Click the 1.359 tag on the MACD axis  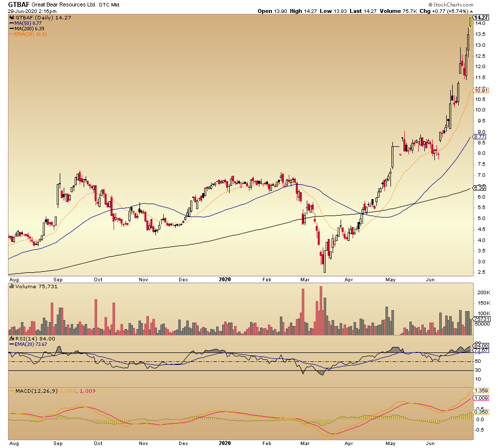[481, 391]
